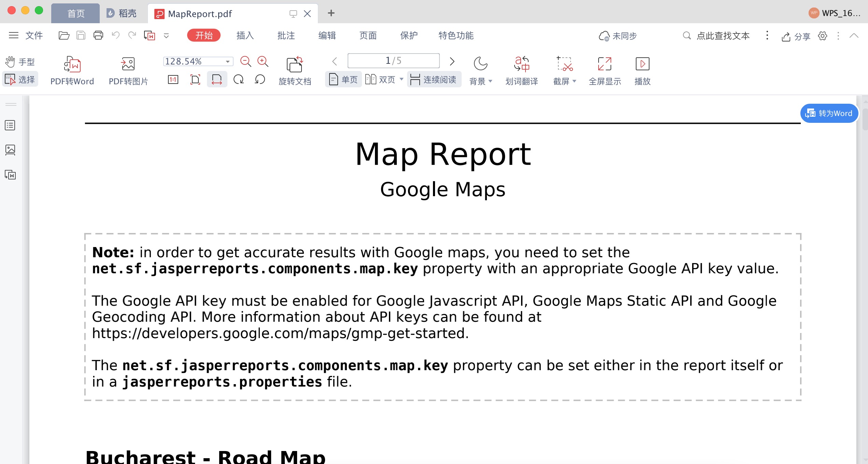This screenshot has width=868, height=464.
Task: Add a new tab with plus button
Action: (x=331, y=13)
